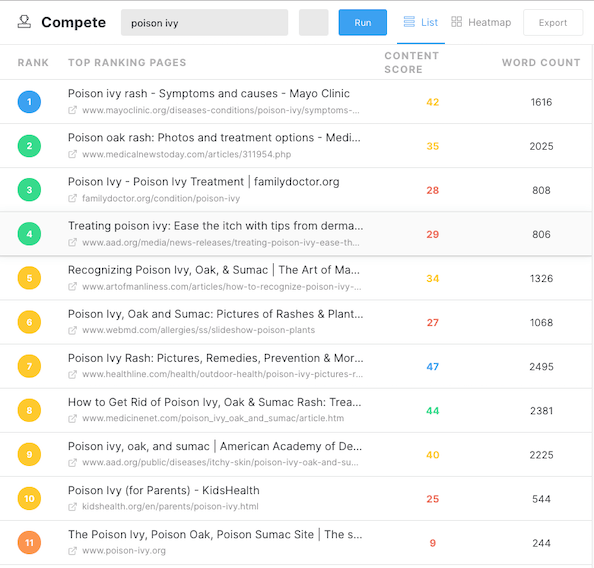Screen dimensions: 594x568
Task: Click rank 8 yellow circle badge
Action: (x=29, y=410)
